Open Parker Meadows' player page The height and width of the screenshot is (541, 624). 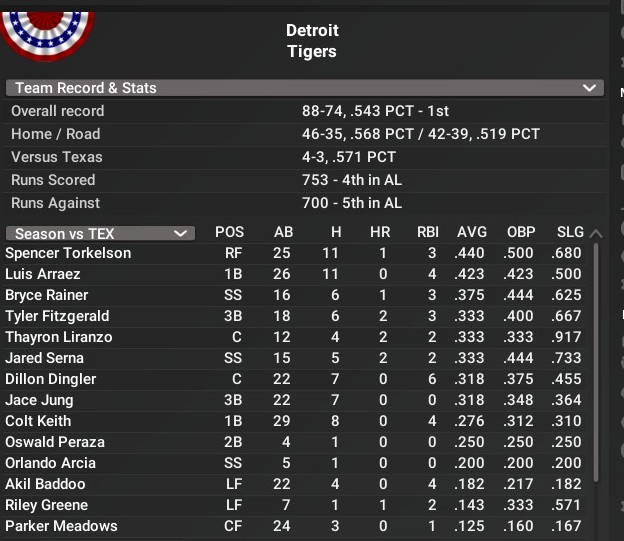pos(61,526)
